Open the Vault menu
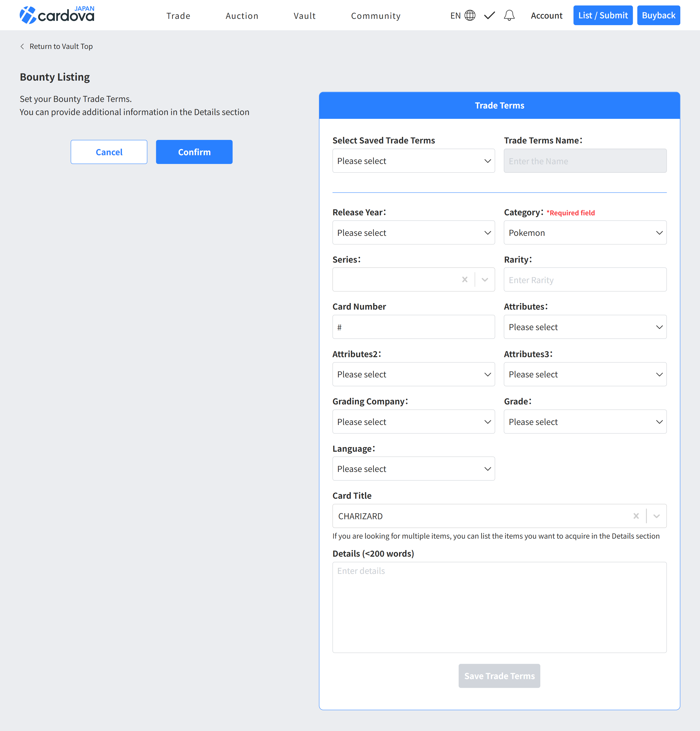This screenshot has height=731, width=700. (305, 16)
